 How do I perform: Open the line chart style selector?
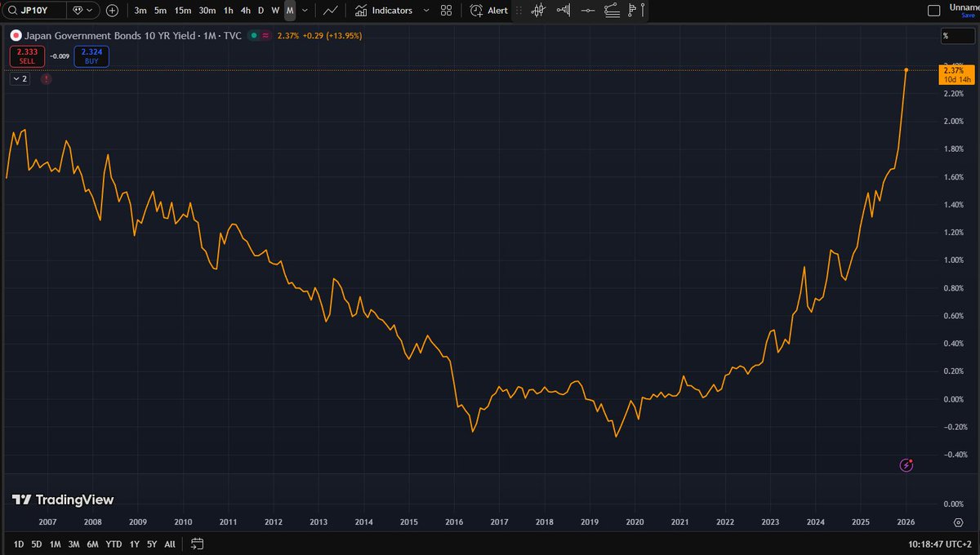click(x=331, y=11)
